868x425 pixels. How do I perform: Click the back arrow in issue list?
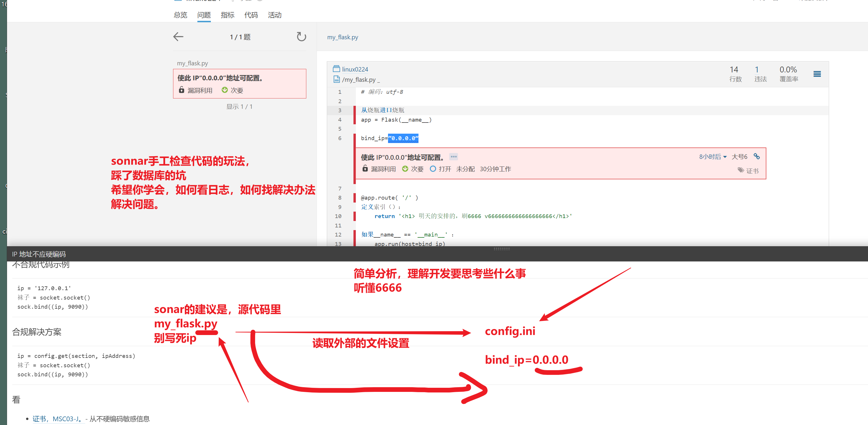coord(178,36)
